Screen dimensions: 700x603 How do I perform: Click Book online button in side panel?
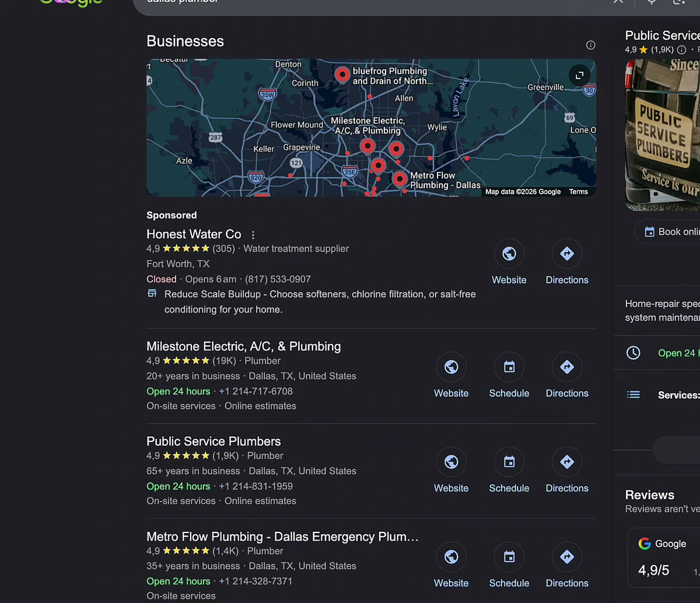click(667, 232)
